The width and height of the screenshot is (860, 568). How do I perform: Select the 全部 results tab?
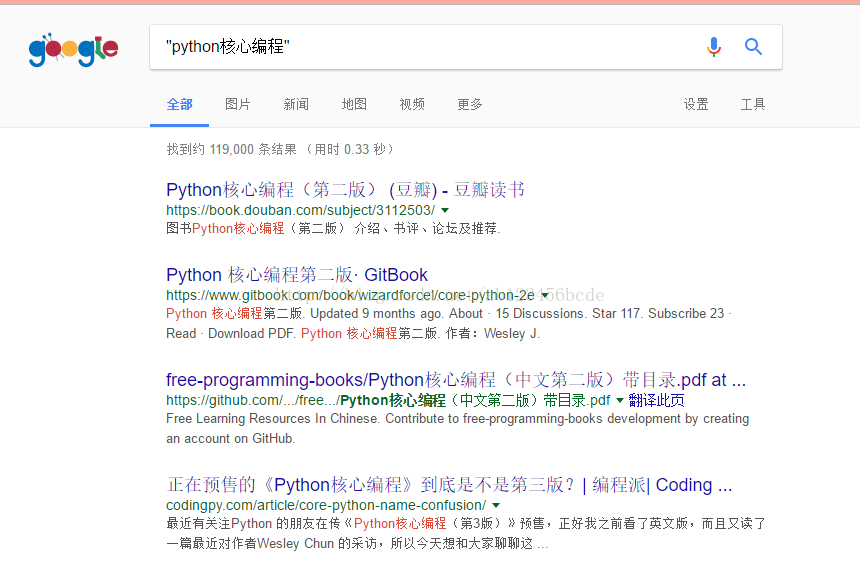pyautogui.click(x=179, y=104)
